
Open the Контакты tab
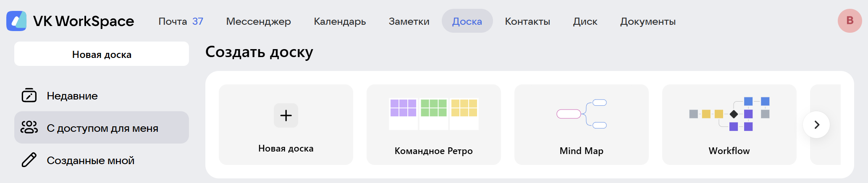click(x=527, y=21)
